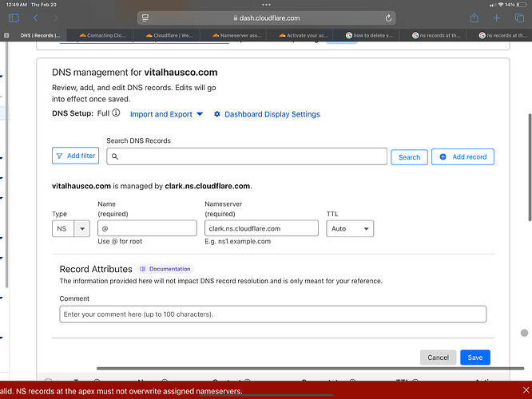The height and width of the screenshot is (399, 532).
Task: Switch to Nameserver ass... tab
Action: [x=236, y=35]
